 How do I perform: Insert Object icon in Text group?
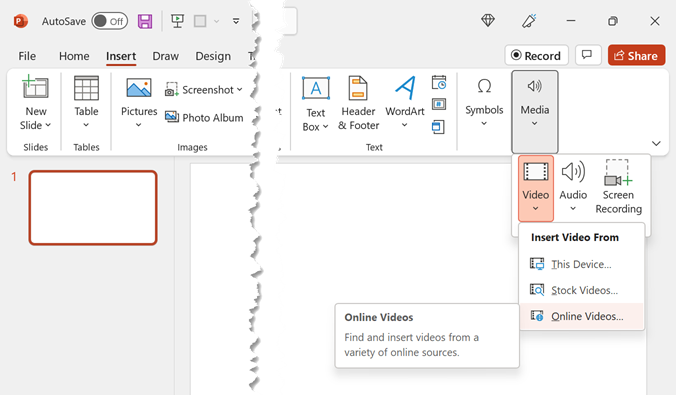point(438,127)
